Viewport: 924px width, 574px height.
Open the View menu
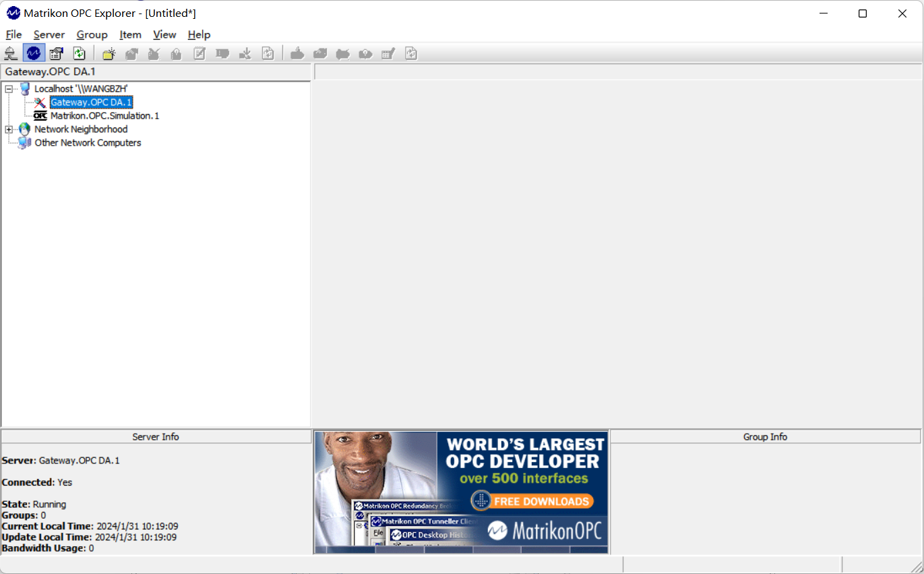click(x=164, y=34)
